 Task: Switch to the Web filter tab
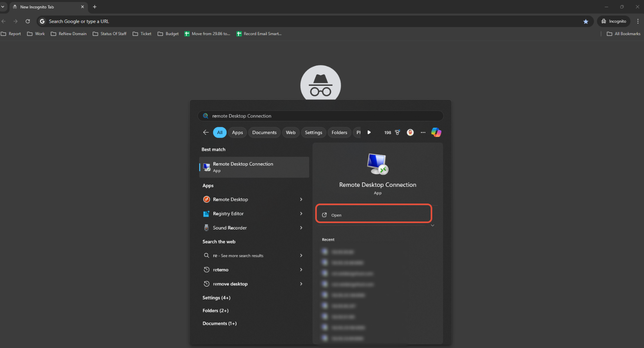(291, 132)
